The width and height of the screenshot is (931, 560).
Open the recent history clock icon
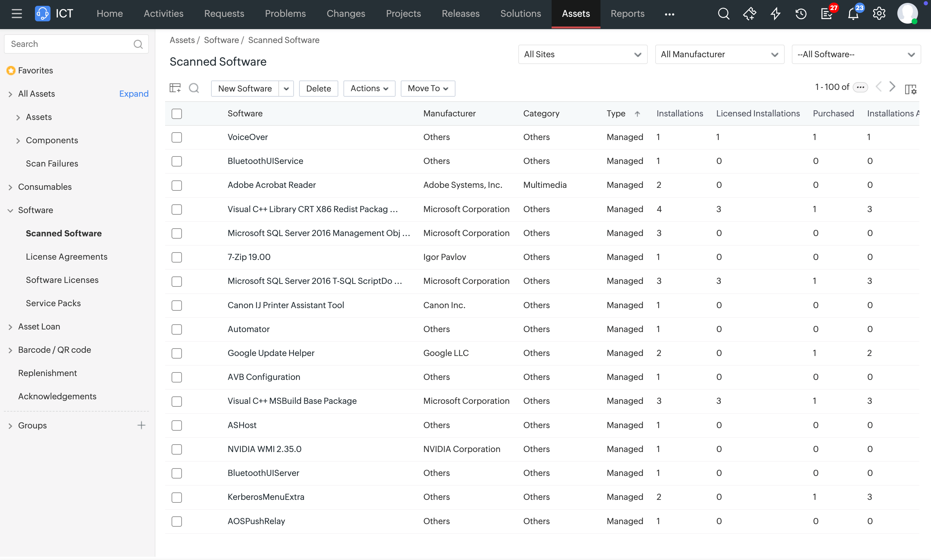tap(801, 14)
